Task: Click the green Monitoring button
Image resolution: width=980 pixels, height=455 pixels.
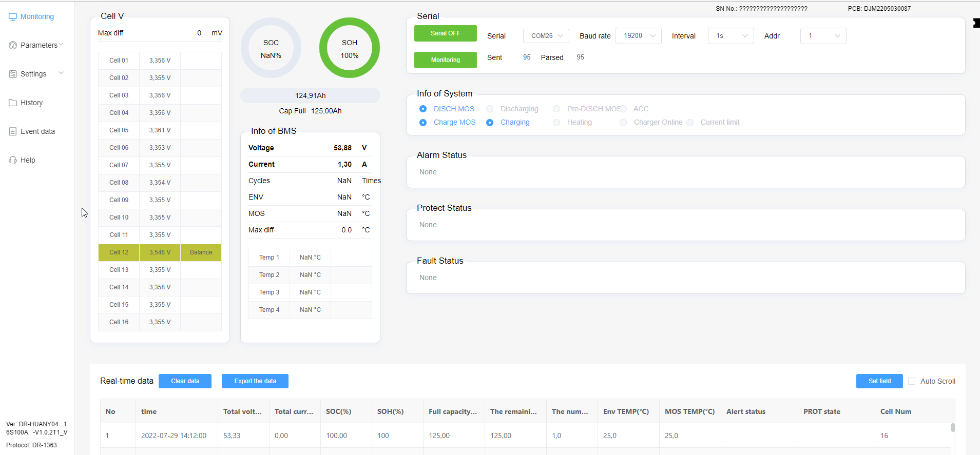Action: 446,60
